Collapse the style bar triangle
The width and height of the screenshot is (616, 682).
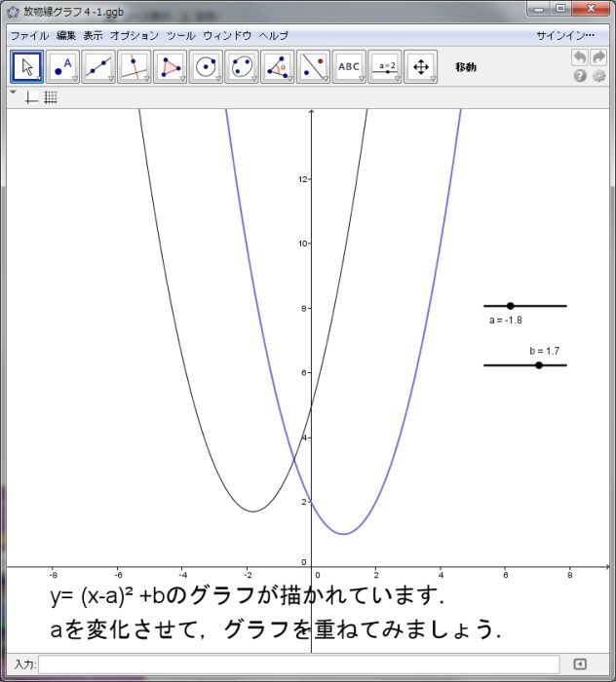point(13,93)
